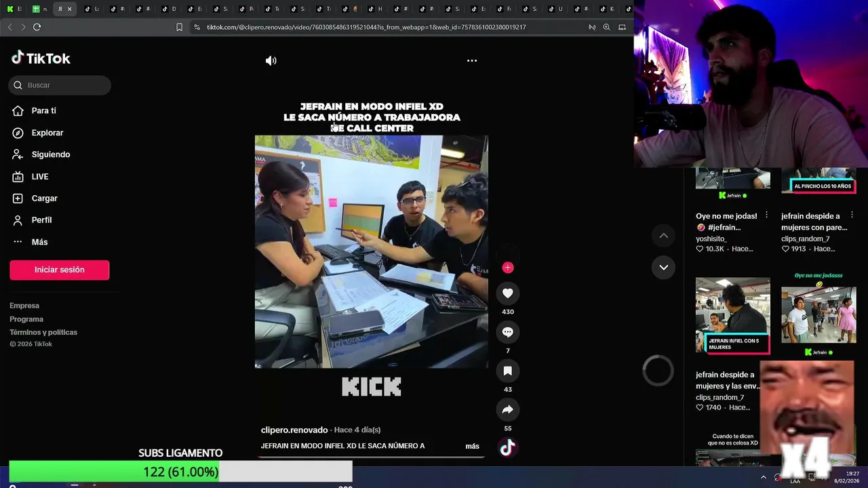Open the comments bubble showing 7
Screen dimensions: 868x488
[507, 332]
